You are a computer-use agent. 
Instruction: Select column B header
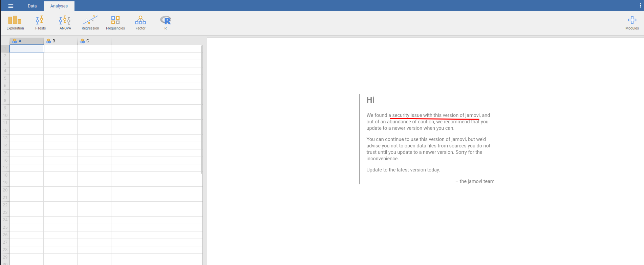tap(61, 41)
